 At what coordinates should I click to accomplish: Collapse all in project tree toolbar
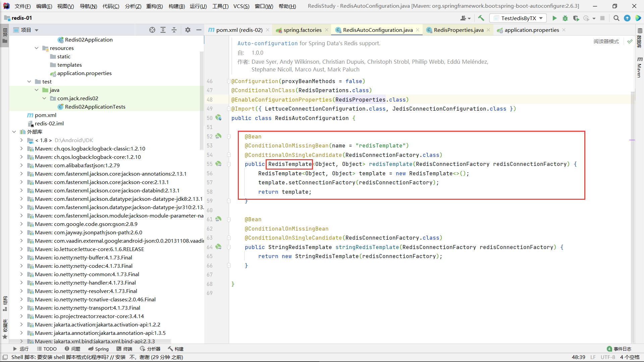174,30
